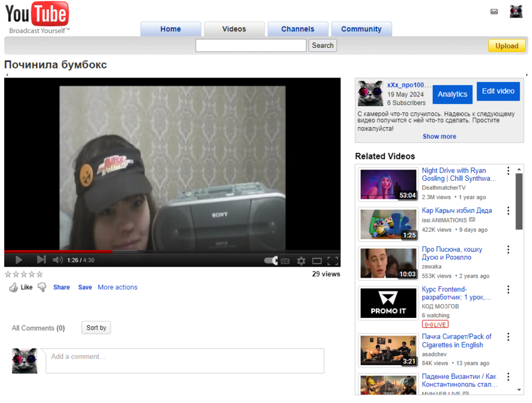Click the red LIVE badge
The width and height of the screenshot is (532, 403).
tap(435, 324)
